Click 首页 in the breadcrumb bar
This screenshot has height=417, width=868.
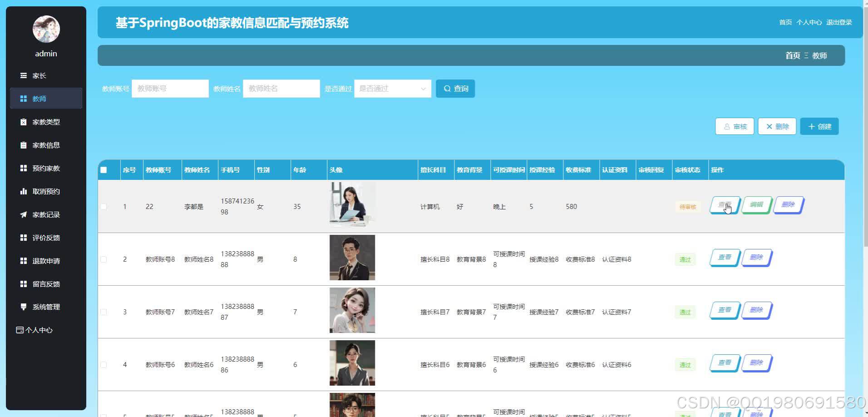[x=793, y=55]
